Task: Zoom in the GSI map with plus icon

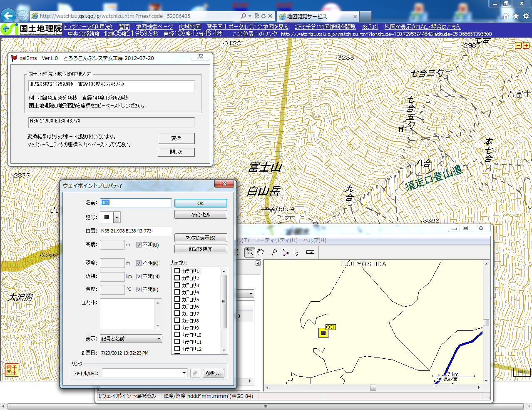Action: point(526,45)
